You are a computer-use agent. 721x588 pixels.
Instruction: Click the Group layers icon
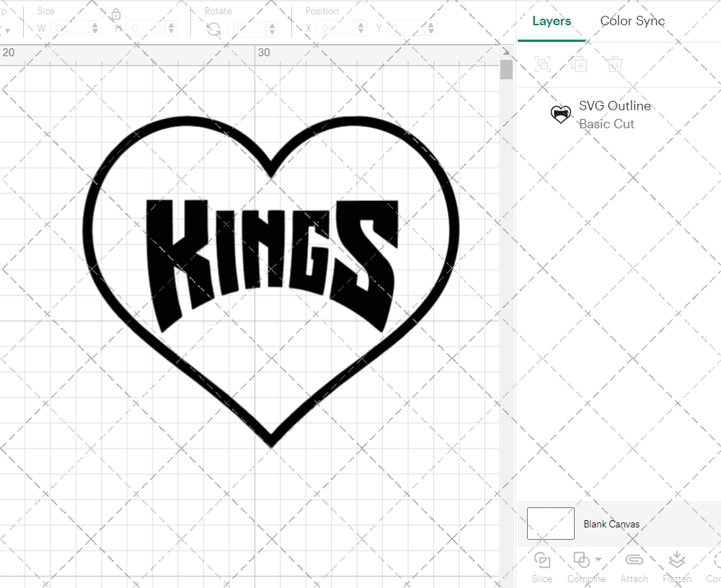543,64
